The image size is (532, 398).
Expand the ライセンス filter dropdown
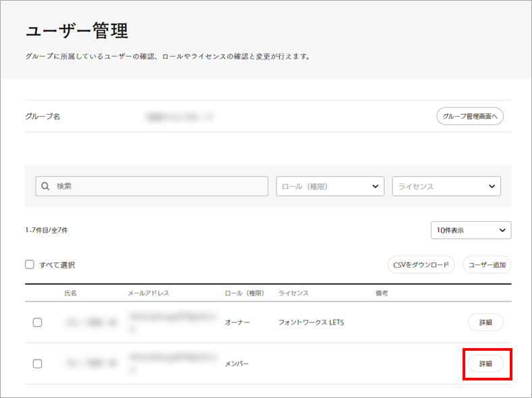tap(446, 187)
